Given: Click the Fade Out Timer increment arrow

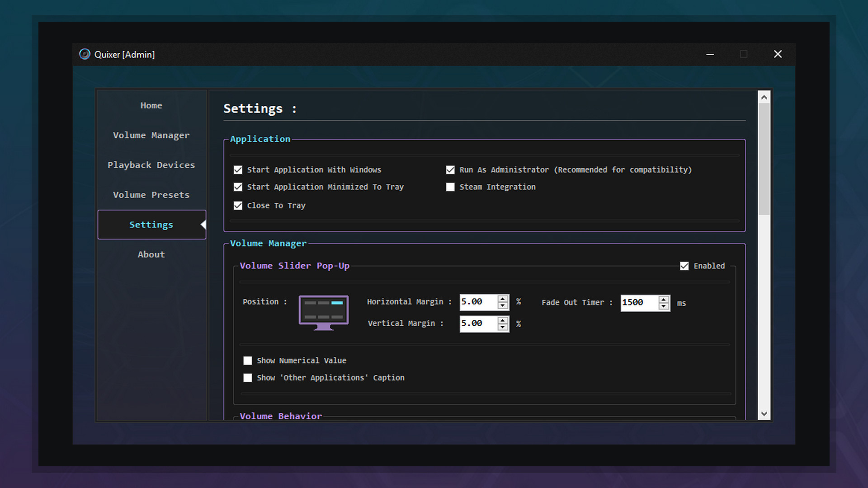Looking at the screenshot, I should coord(663,299).
